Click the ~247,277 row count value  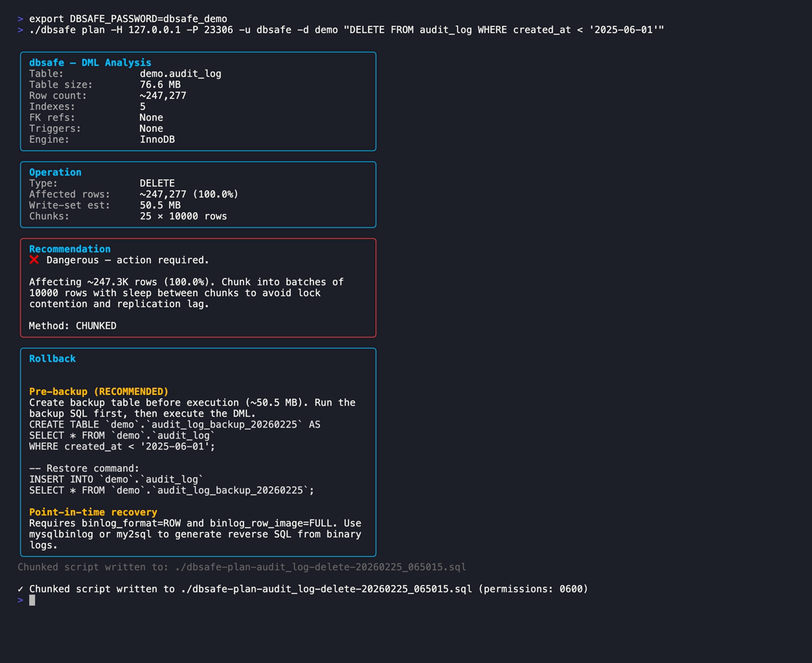pyautogui.click(x=163, y=95)
